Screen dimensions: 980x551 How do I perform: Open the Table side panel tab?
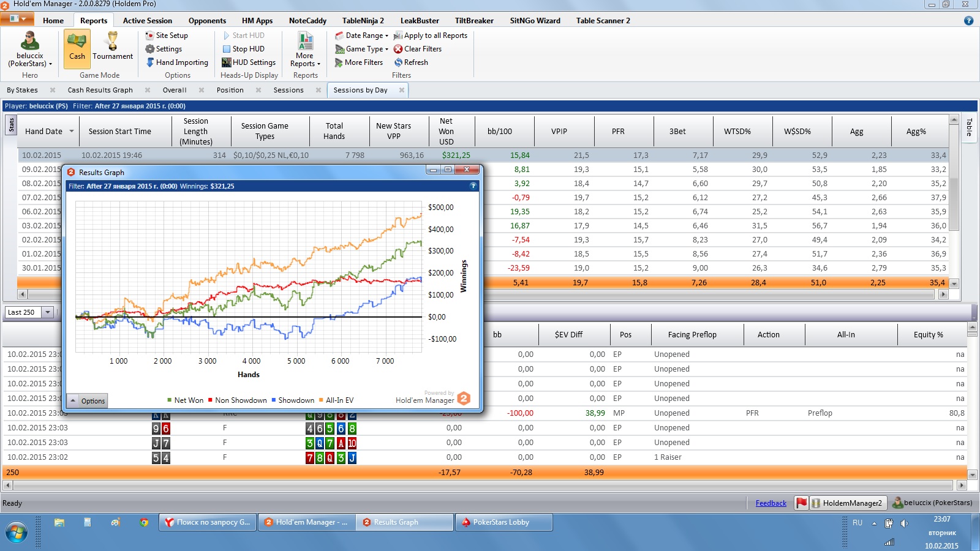coord(969,128)
